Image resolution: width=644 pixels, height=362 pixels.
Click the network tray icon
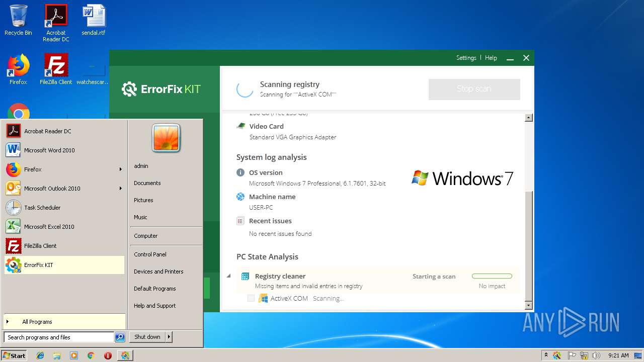584,355
